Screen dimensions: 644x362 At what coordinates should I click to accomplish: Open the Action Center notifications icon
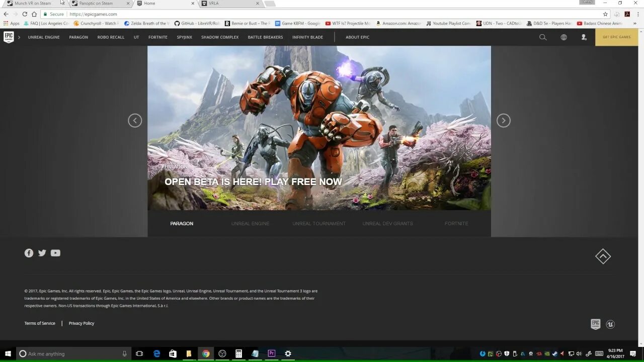[x=633, y=353]
